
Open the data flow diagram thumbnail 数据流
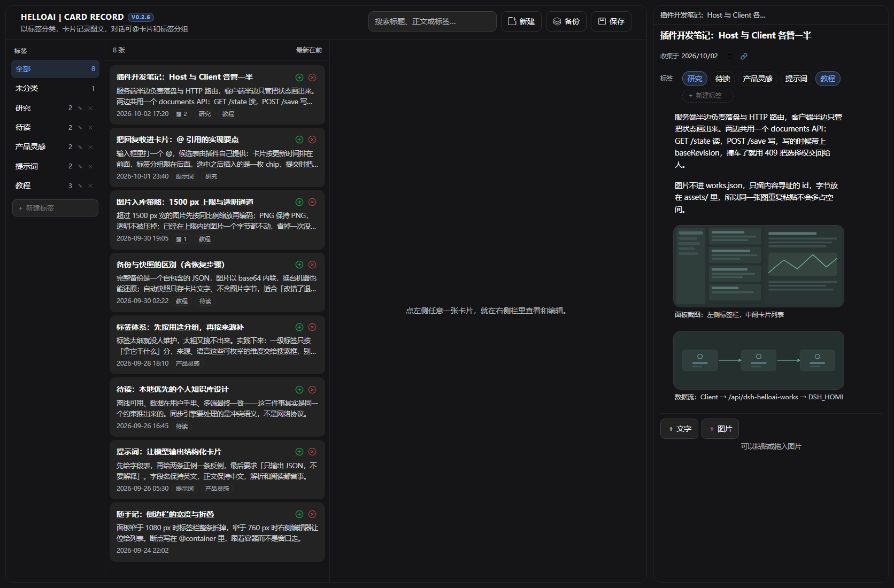tap(758, 360)
